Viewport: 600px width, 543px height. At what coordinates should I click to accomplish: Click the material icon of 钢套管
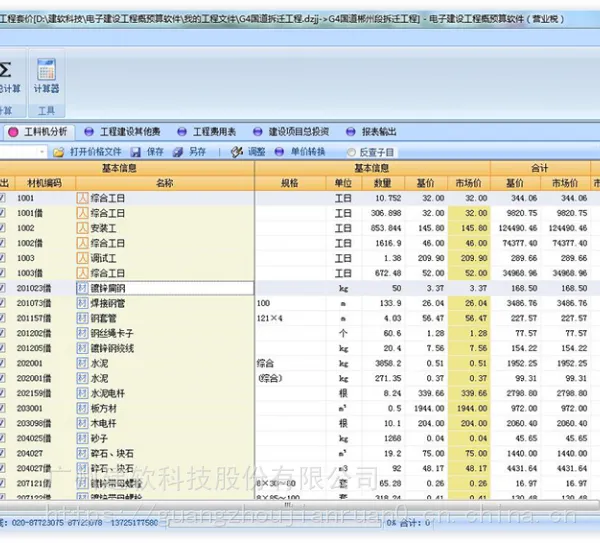click(x=82, y=318)
